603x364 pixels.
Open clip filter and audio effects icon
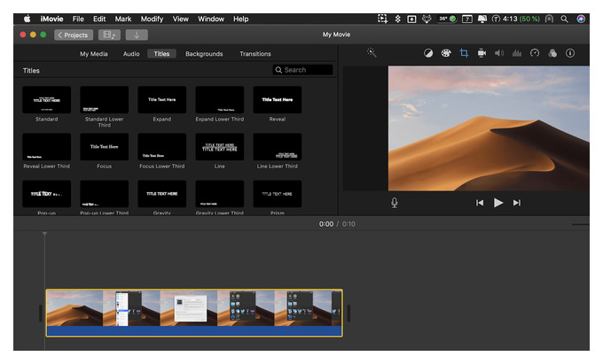tap(552, 53)
